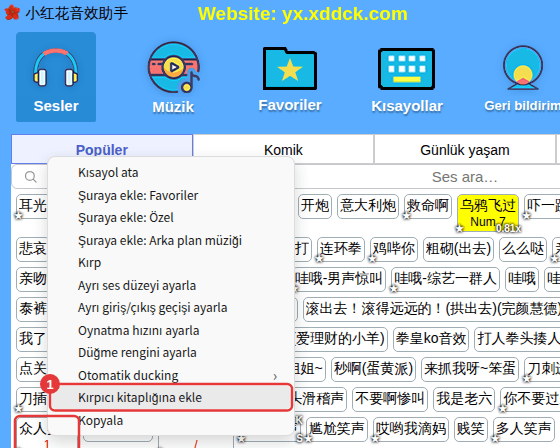Play the 亲吻 sound button
This screenshot has height=448, width=560.
(32, 279)
